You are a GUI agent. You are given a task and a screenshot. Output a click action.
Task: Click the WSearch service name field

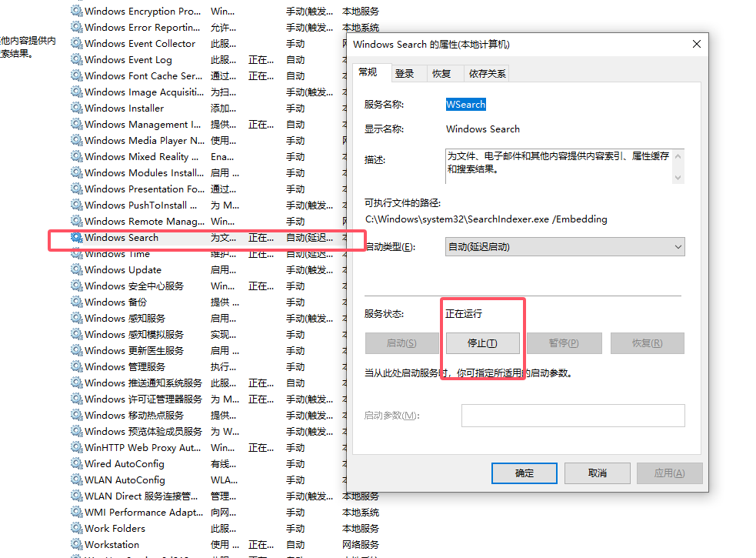point(466,105)
